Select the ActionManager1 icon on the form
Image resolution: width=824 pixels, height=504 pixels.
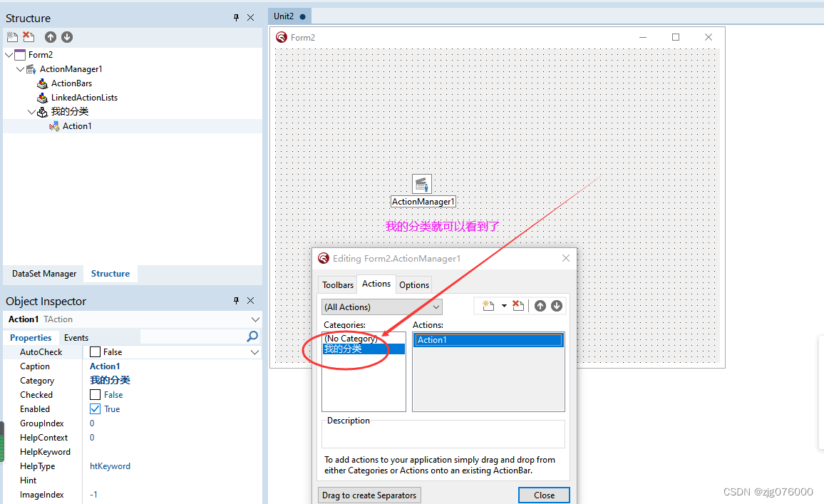point(422,183)
